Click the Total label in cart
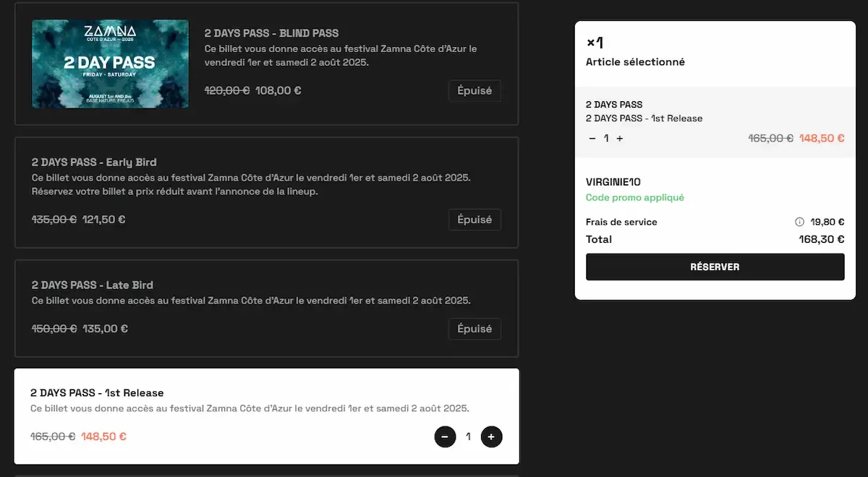Viewport: 868px width, 477px height. tap(599, 239)
